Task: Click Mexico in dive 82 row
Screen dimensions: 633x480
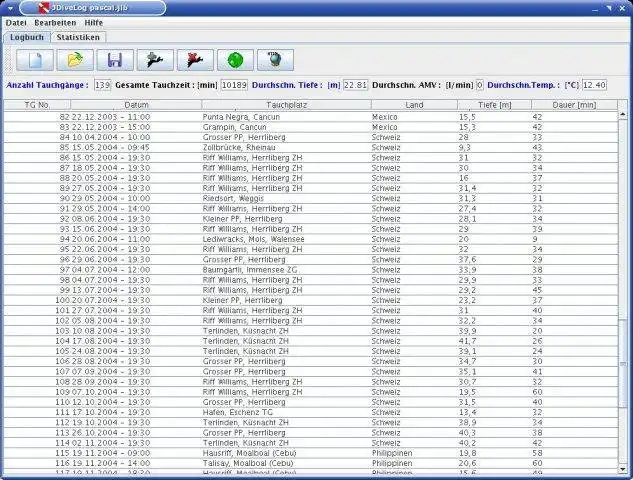Action: click(385, 117)
